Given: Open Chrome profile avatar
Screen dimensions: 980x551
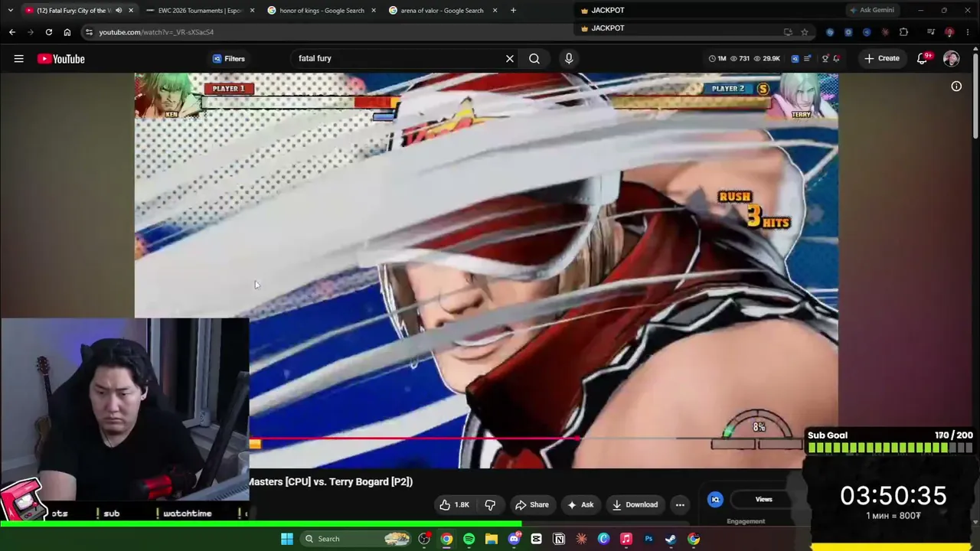Looking at the screenshot, I should (949, 32).
